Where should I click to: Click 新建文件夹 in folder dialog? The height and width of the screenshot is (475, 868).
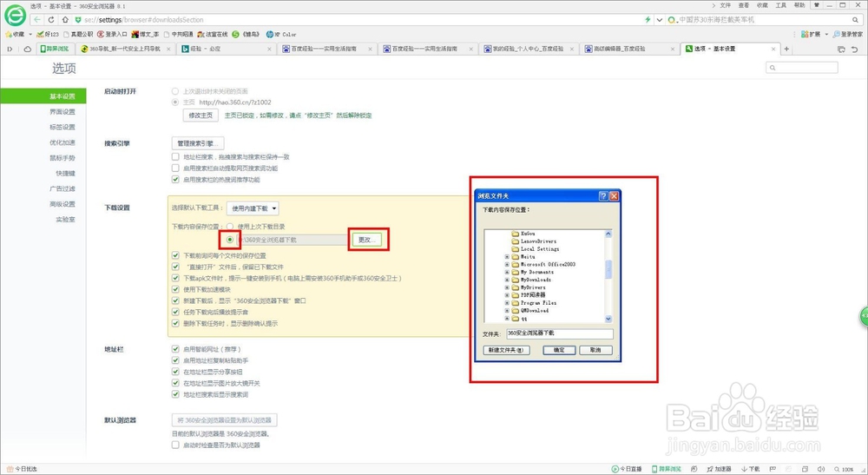tap(507, 351)
